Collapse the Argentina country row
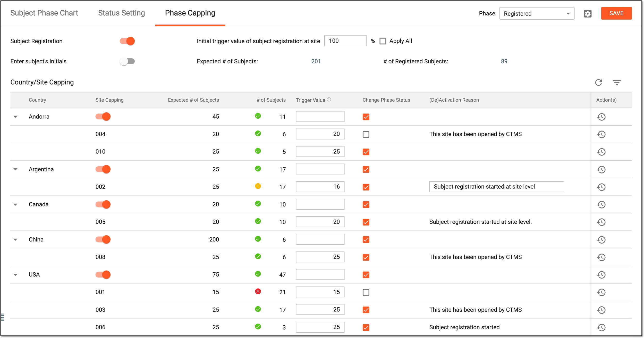Image resolution: width=644 pixels, height=338 pixels. 15,169
